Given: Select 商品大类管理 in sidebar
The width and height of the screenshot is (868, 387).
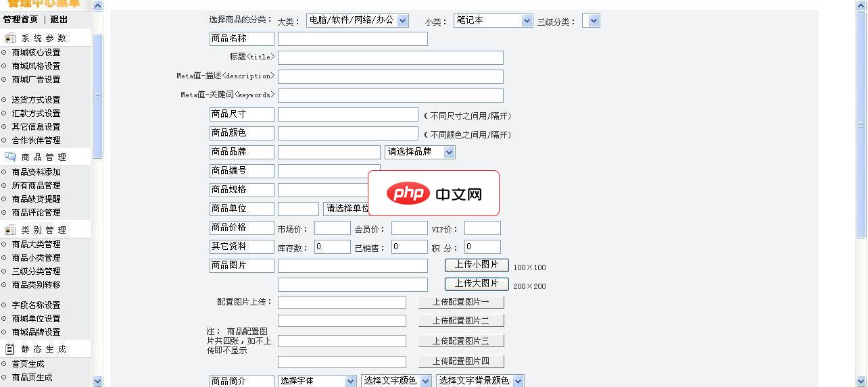Looking at the screenshot, I should 36,244.
